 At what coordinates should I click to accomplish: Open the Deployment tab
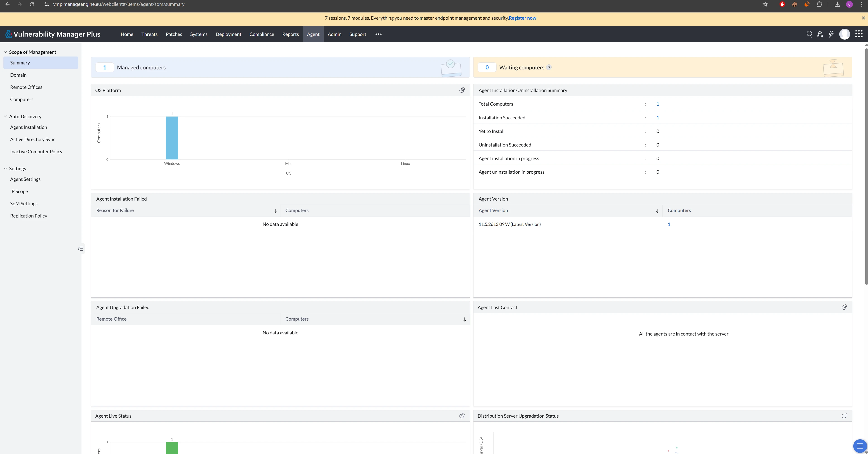[228, 34]
